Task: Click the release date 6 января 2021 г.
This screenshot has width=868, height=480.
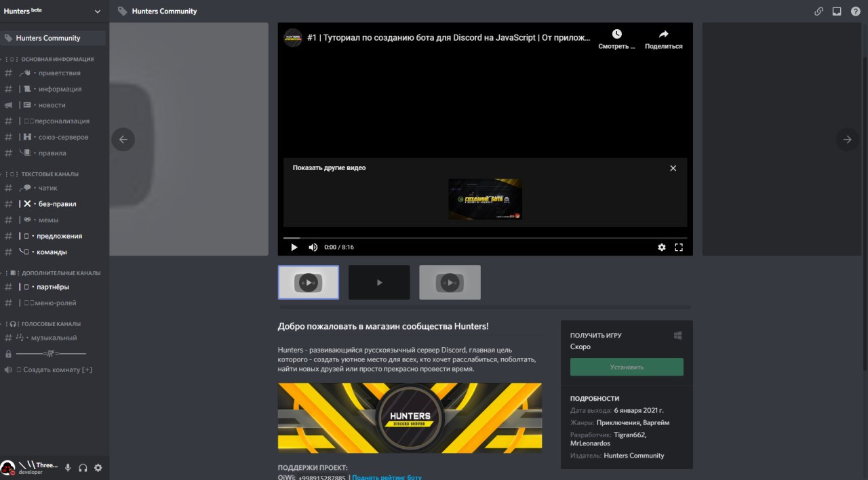Action: (639, 410)
